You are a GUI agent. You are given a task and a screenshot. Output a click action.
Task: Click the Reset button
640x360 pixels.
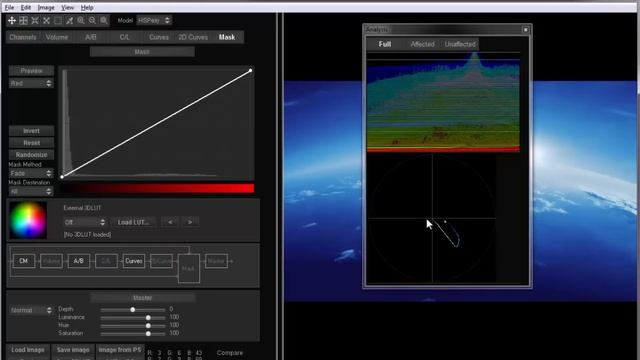coord(31,143)
